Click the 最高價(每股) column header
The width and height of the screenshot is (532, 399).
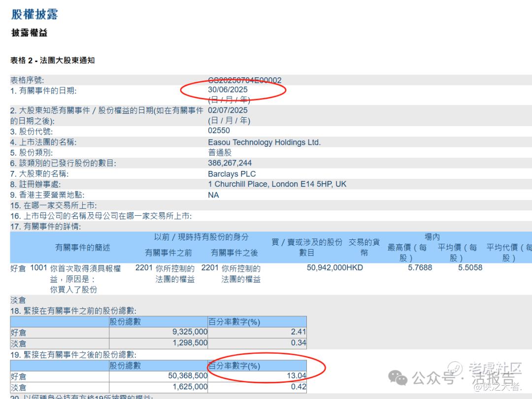407,253
